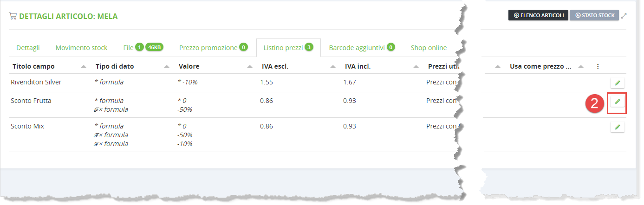Switch to the Dettagli tab
The width and height of the screenshot is (644, 205).
coord(28,48)
